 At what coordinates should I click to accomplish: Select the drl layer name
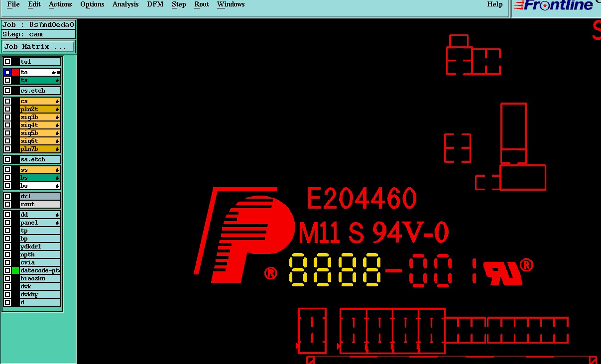point(40,196)
